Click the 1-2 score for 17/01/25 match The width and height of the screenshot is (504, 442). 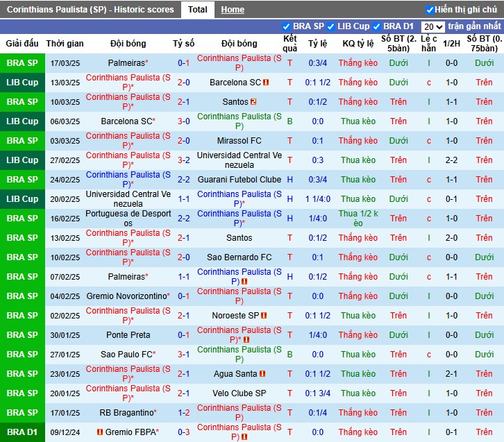click(183, 413)
